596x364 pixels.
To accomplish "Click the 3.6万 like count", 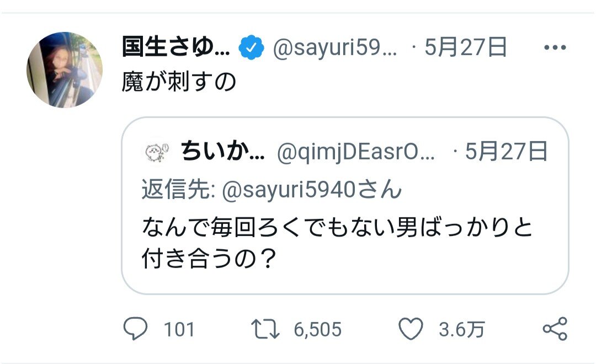I will click(461, 330).
